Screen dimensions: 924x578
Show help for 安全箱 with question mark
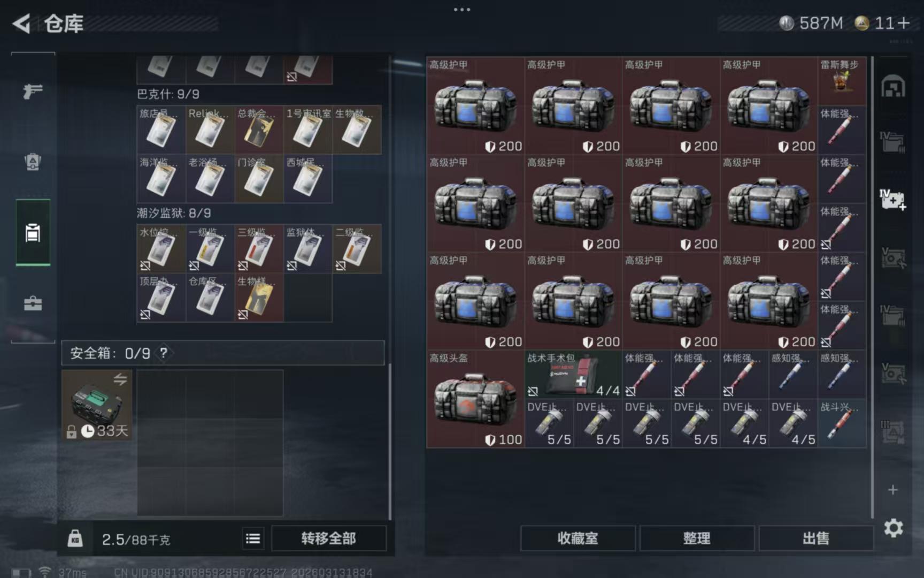(164, 353)
